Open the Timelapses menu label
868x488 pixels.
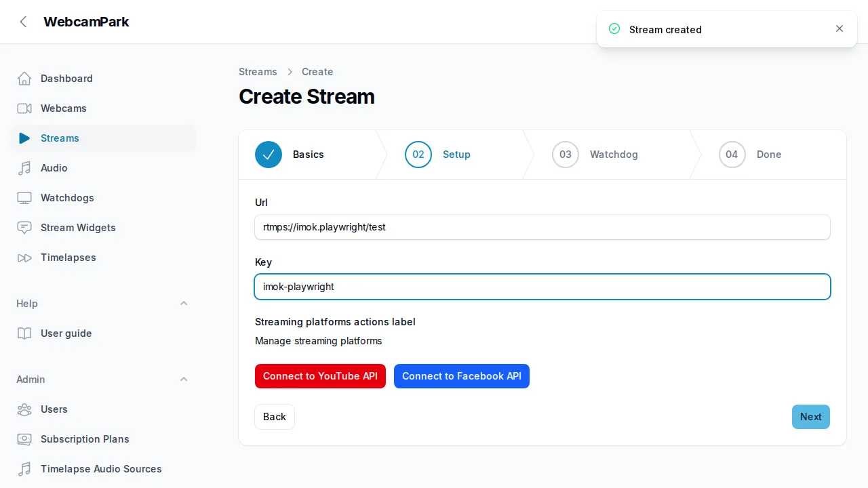68,258
